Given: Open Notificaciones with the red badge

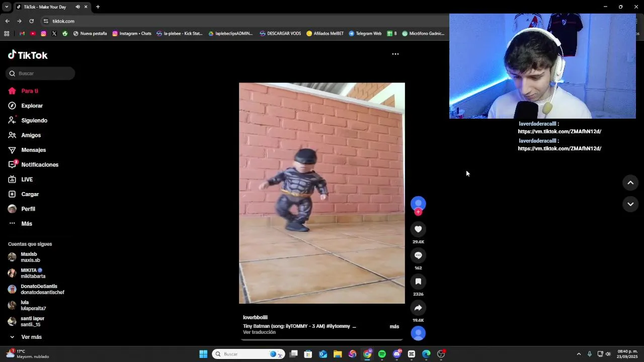Looking at the screenshot, I should click(x=33, y=165).
